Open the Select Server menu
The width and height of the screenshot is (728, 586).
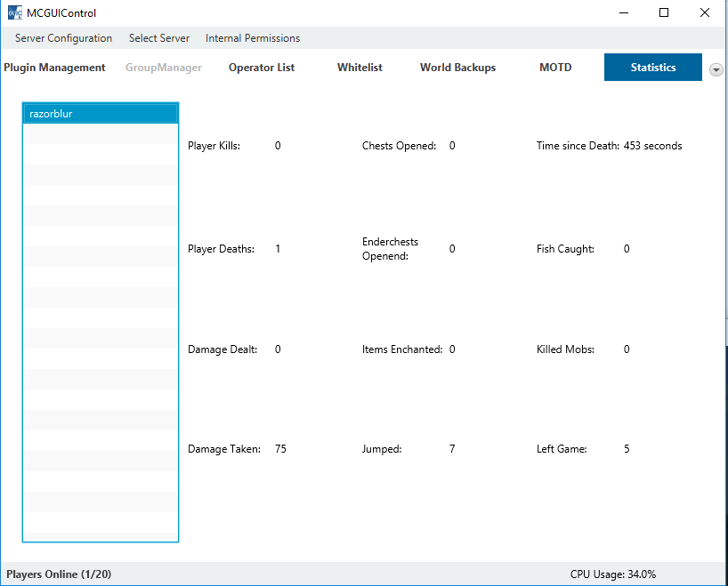[159, 38]
